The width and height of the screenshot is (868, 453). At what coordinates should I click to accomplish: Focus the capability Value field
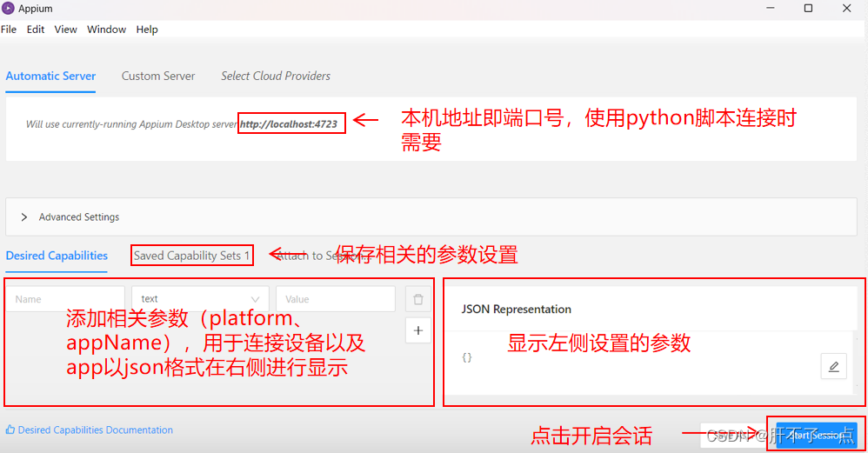[x=336, y=299]
